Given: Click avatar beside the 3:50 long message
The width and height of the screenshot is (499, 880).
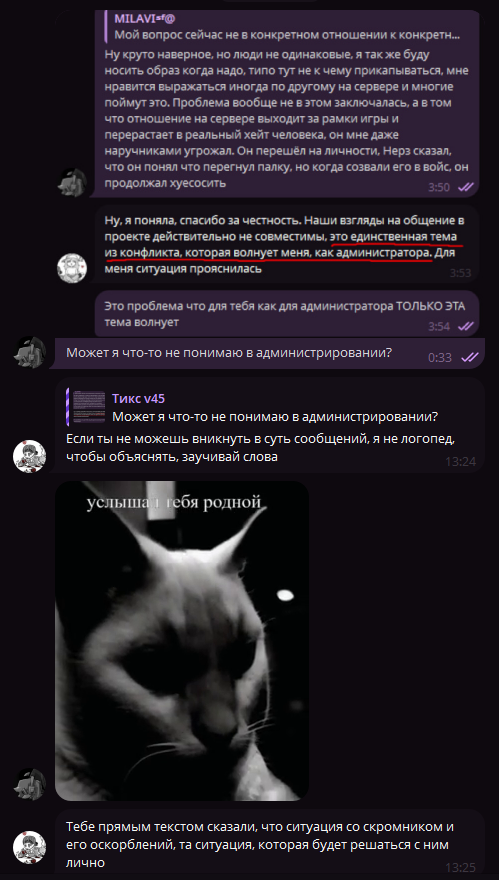Looking at the screenshot, I should (x=73, y=182).
